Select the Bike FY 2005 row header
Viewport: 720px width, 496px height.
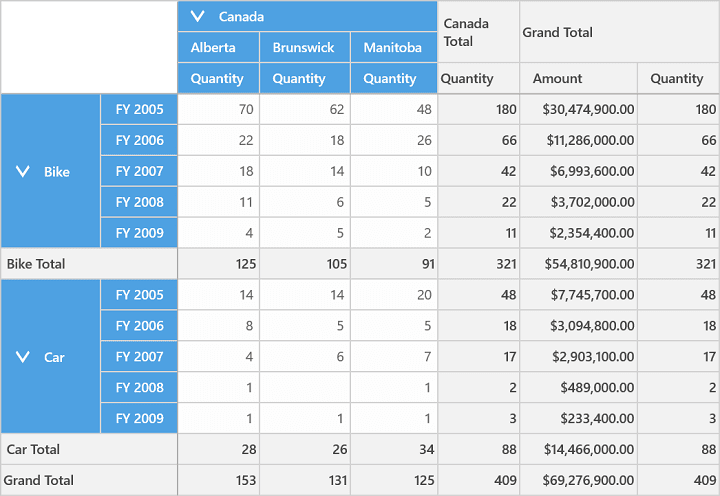139,109
